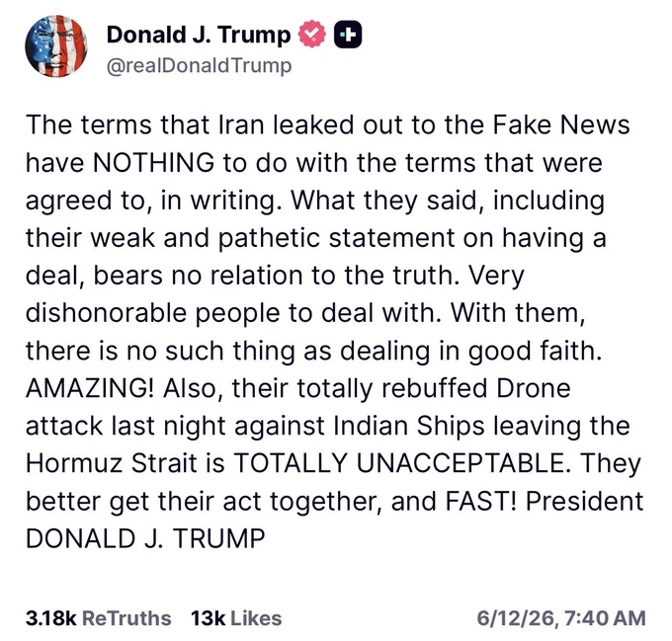Open the flag-painted profile avatar
The height and width of the screenshot is (641, 672).
point(56,45)
